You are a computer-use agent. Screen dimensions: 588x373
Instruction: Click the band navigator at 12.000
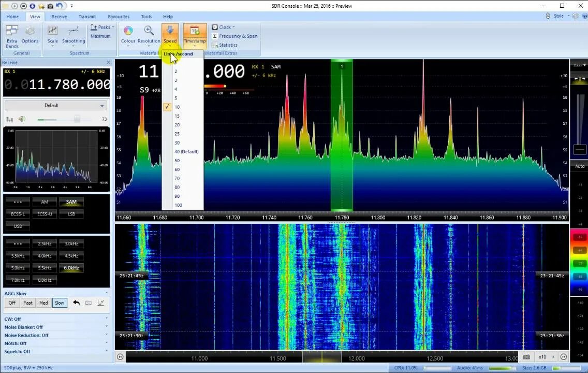click(356, 358)
